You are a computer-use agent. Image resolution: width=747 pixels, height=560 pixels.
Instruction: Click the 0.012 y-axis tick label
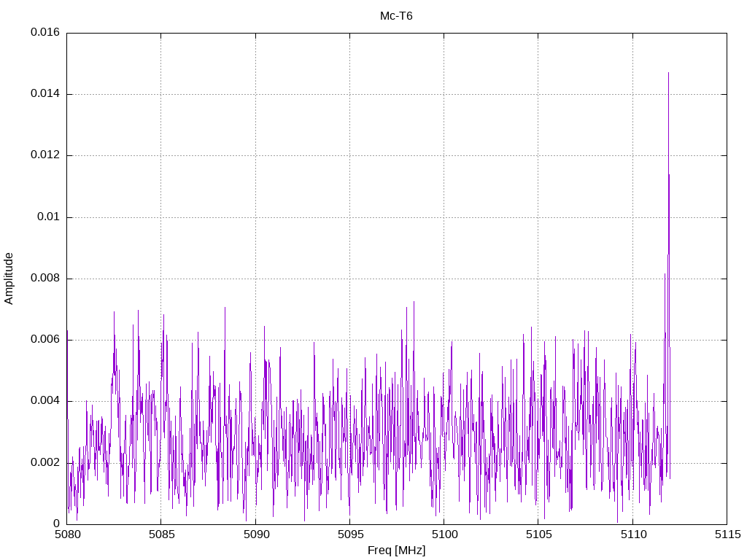point(44,155)
